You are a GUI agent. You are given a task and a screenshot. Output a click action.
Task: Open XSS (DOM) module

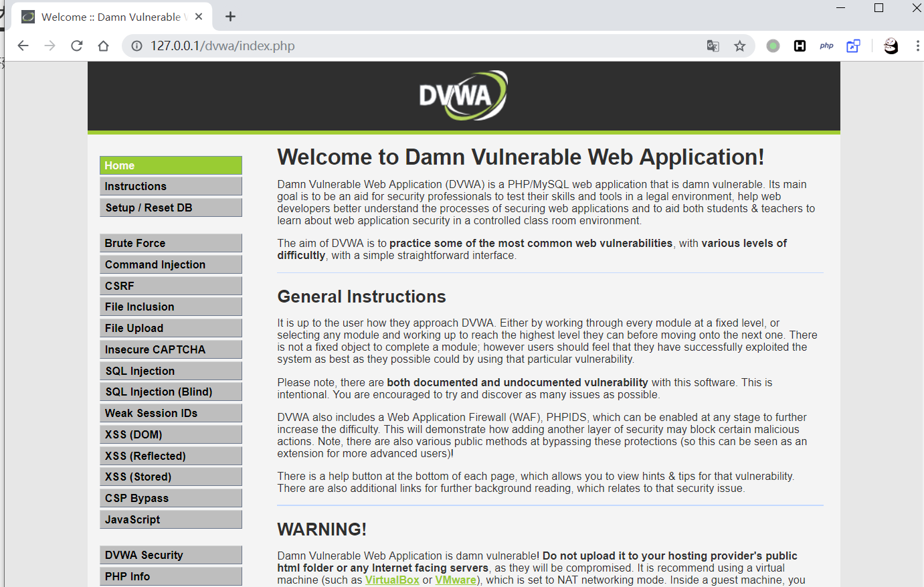pyautogui.click(x=171, y=434)
